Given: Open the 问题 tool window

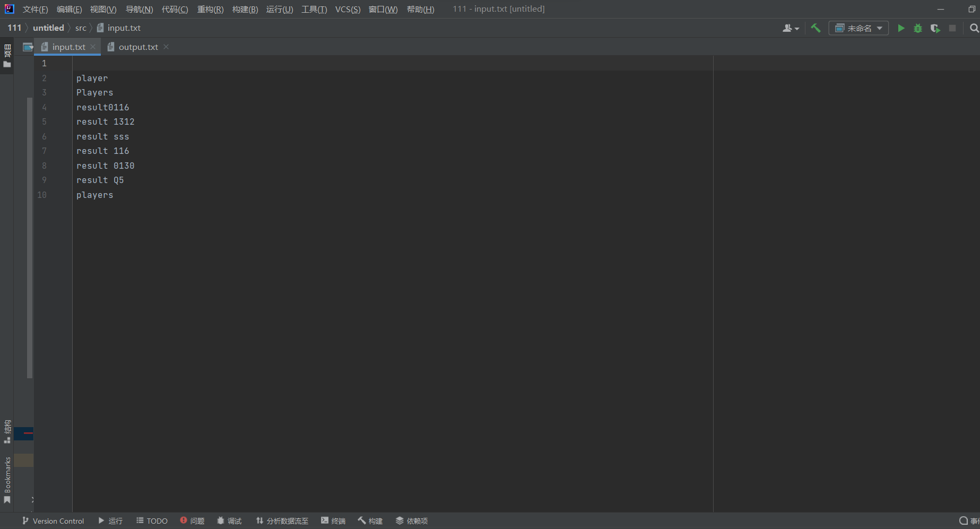Looking at the screenshot, I should click(x=192, y=521).
